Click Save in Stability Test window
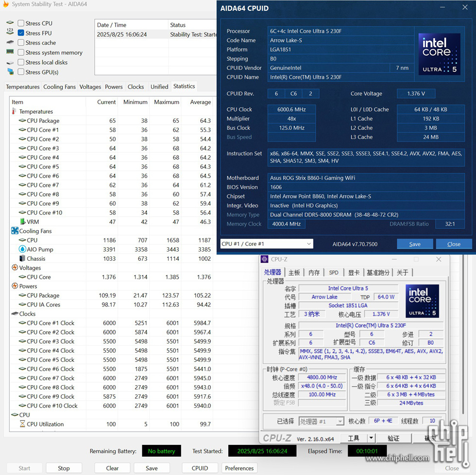The height and width of the screenshot is (475, 476). pyautogui.click(x=152, y=468)
